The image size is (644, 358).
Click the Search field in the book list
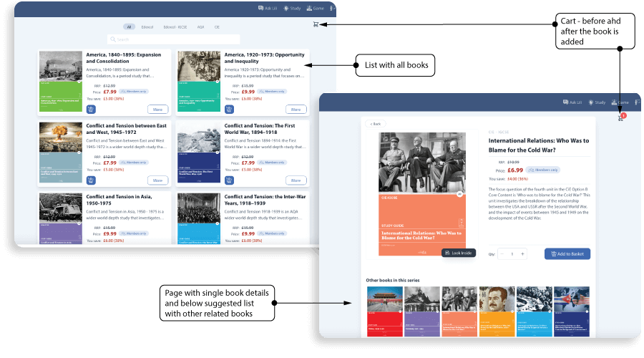pyautogui.click(x=174, y=39)
